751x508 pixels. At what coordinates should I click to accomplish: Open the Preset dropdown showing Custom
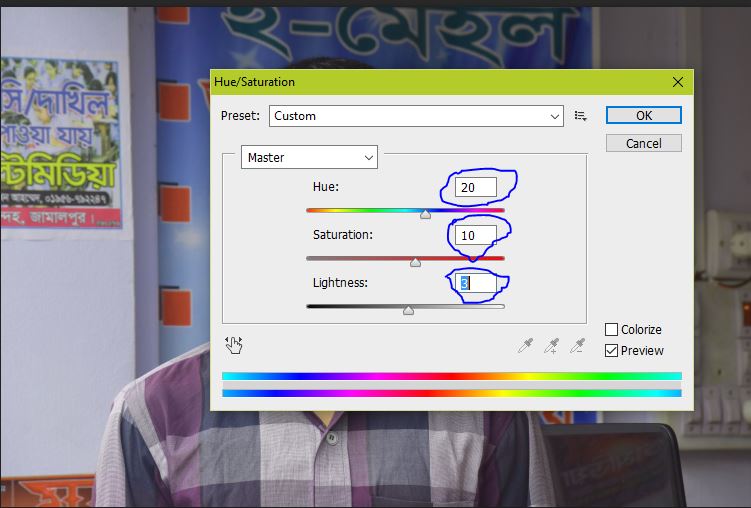pos(416,116)
